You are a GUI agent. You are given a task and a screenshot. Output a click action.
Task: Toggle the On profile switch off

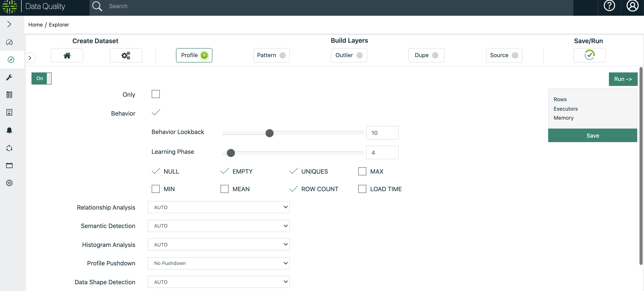[x=41, y=78]
